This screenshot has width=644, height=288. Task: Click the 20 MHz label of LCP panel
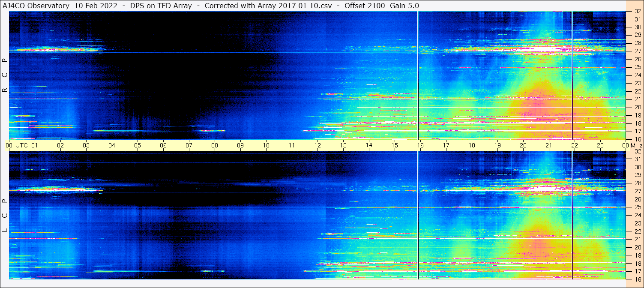[637, 247]
